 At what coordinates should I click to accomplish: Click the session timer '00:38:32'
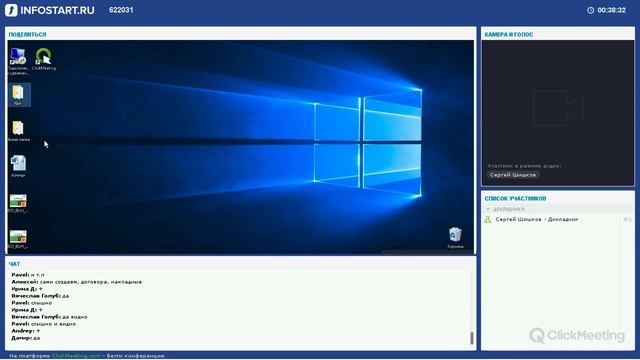click(611, 10)
